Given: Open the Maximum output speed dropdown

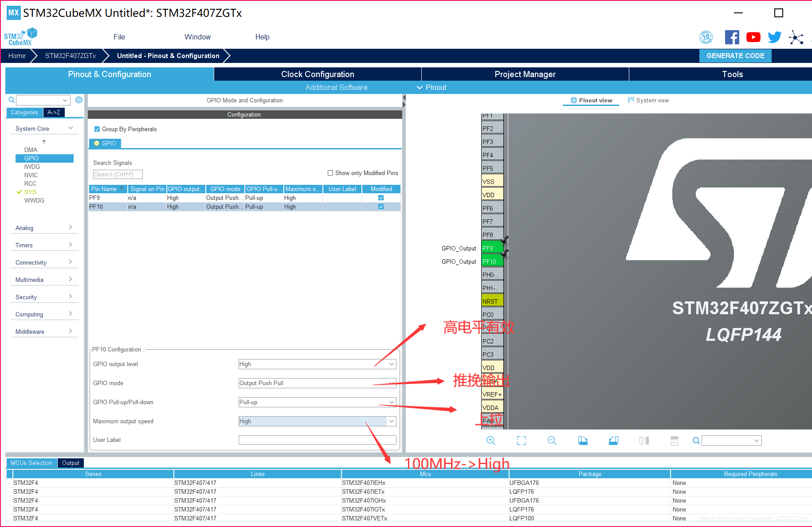Looking at the screenshot, I should 317,421.
